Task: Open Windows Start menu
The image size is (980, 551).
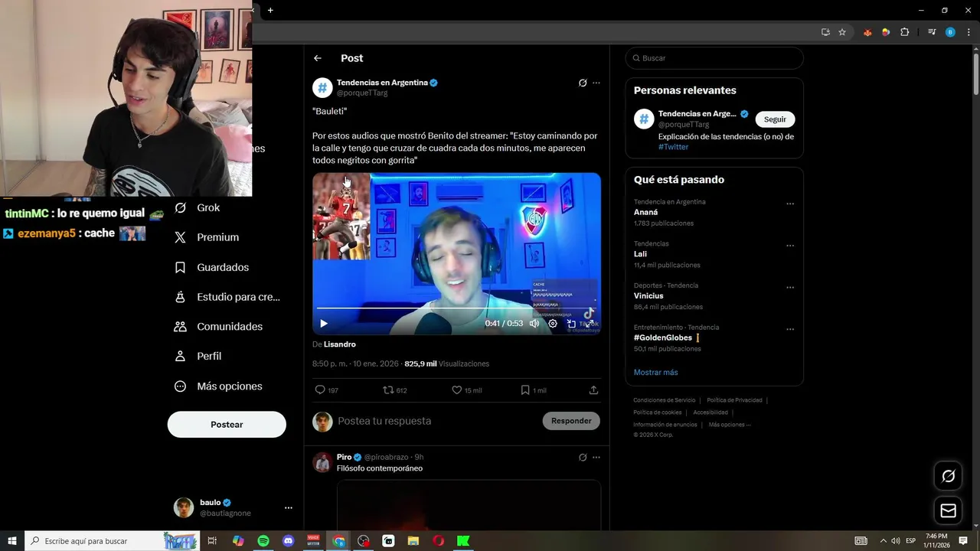Action: point(12,541)
